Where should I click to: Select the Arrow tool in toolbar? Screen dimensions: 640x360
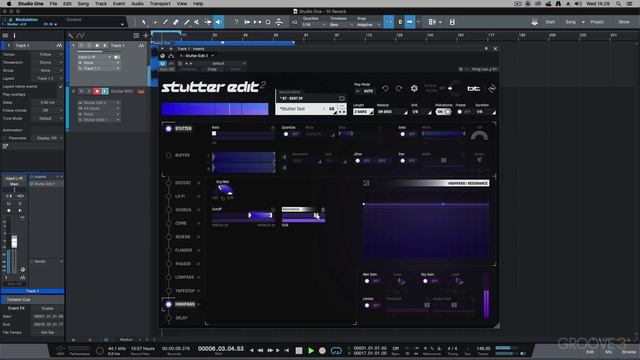pyautogui.click(x=144, y=22)
